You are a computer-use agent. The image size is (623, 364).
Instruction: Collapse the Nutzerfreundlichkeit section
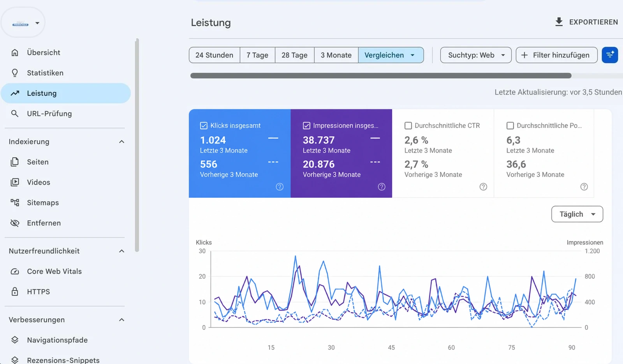coord(121,251)
